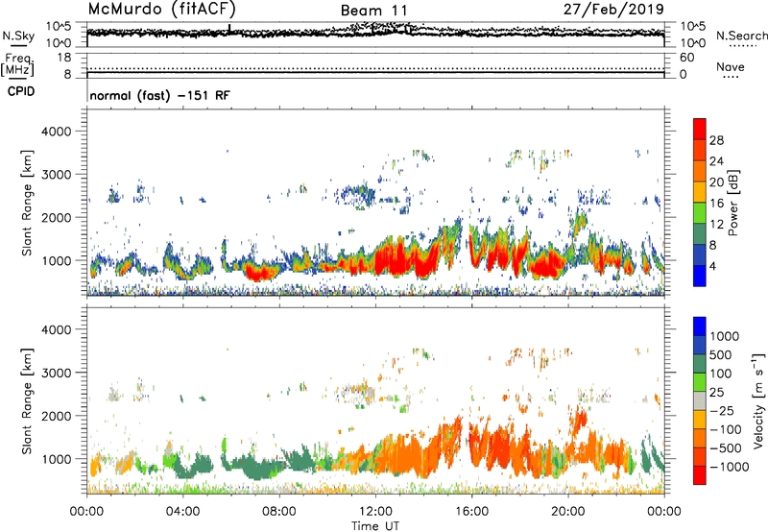The image size is (768, 532).
Task: Click the noise trace in the N.Sky panel
Action: (x=375, y=33)
